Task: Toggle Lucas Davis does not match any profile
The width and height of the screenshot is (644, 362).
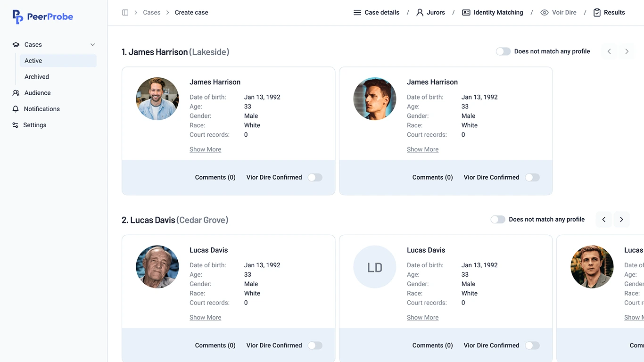Action: [498, 220]
